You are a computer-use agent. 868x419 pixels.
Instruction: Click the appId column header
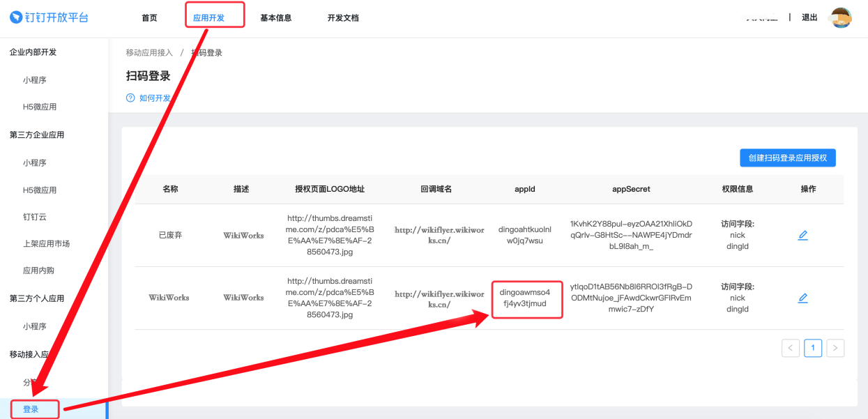[525, 189]
